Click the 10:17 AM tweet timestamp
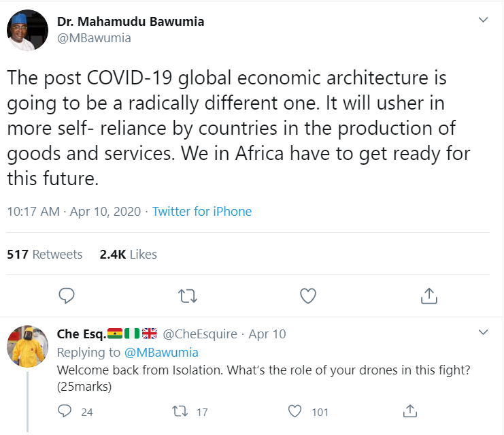Image resolution: width=504 pixels, height=435 pixels. [x=33, y=212]
